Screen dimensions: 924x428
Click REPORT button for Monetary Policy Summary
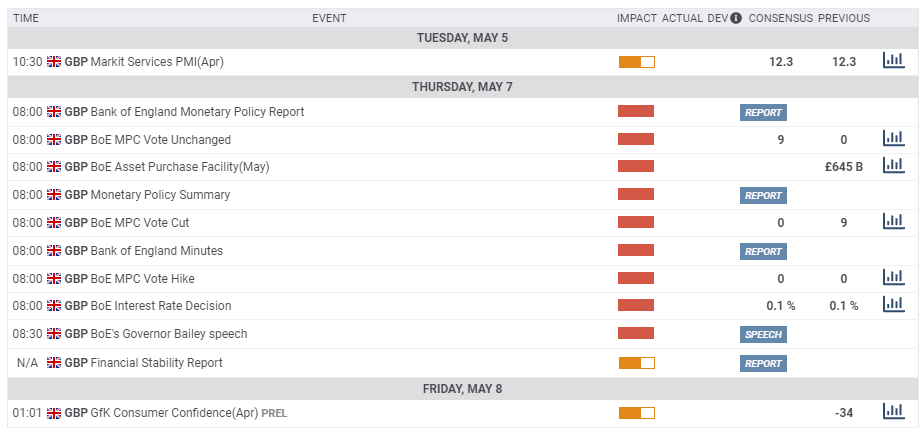tap(763, 195)
